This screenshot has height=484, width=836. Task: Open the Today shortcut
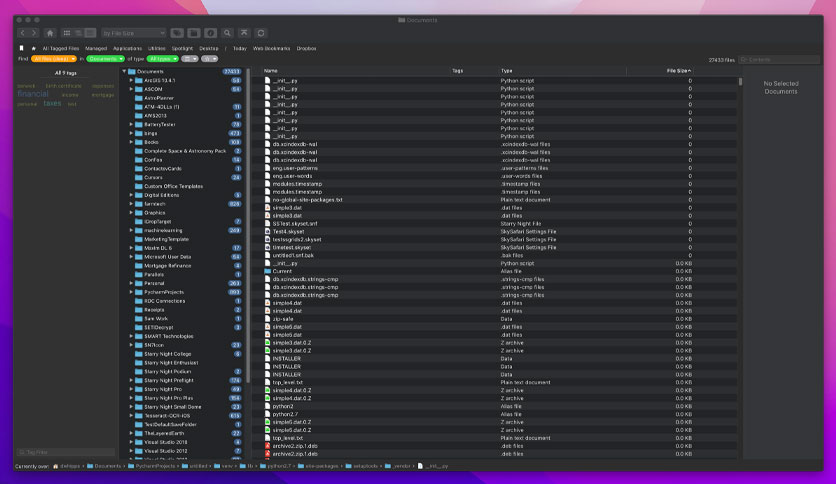[x=240, y=49]
